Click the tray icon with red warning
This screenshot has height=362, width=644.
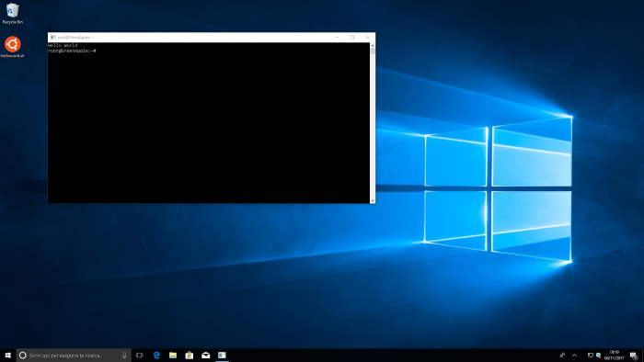tap(598, 355)
